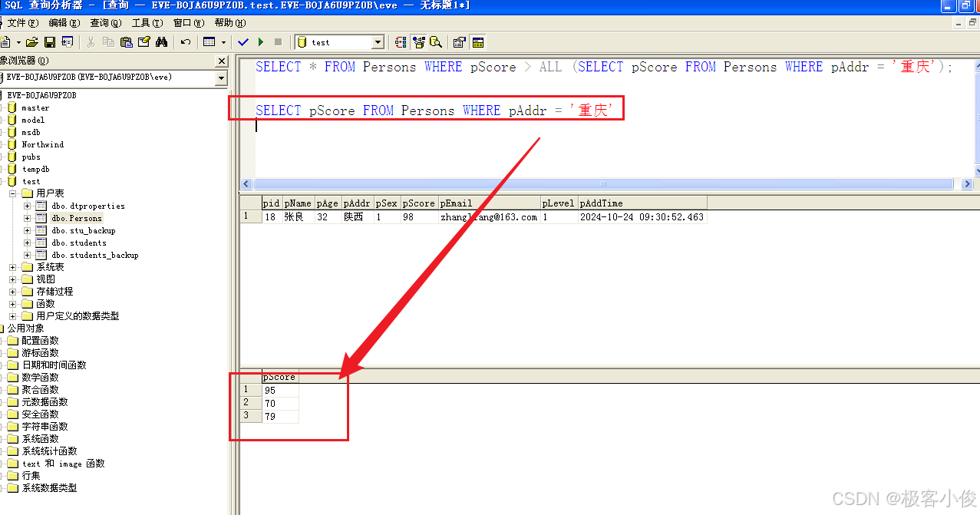Expand the 存储过程 folder

12,292
